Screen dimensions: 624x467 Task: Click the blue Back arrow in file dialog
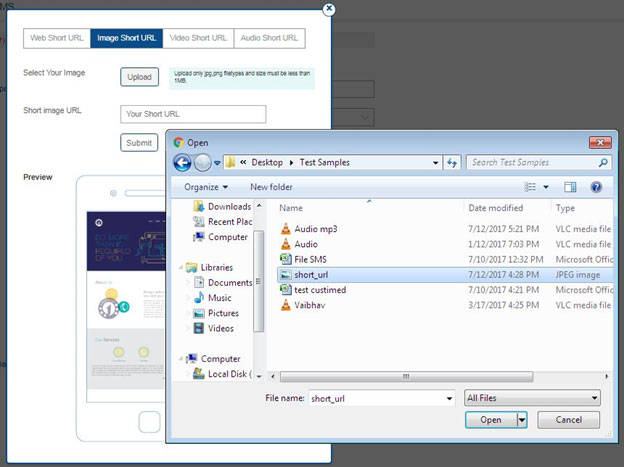[x=182, y=163]
